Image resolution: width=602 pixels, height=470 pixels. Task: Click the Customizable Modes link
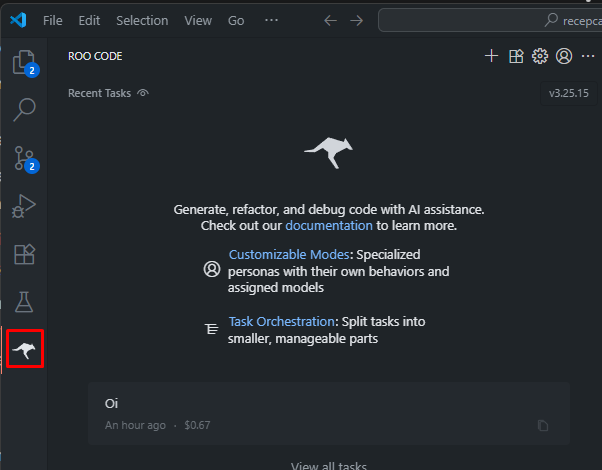[x=289, y=255]
